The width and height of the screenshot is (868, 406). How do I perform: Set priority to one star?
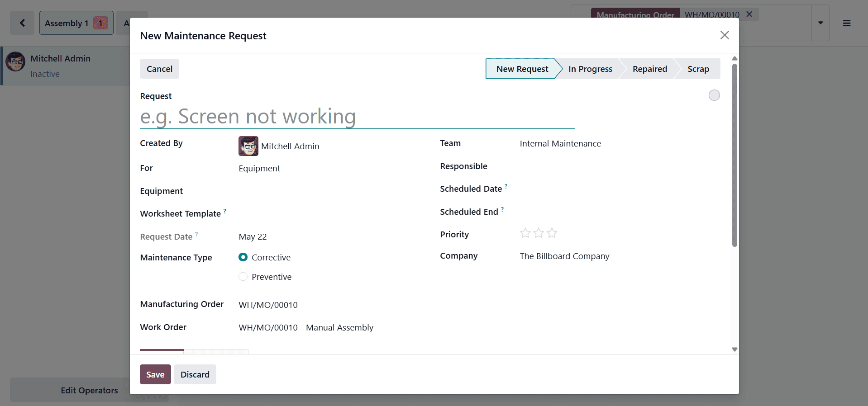coord(525,233)
